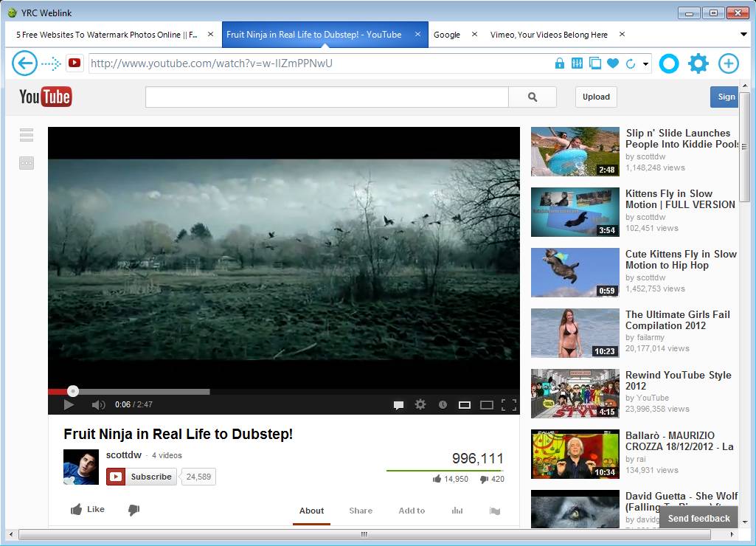Switch to the Google tab
Image resolution: width=756 pixels, height=546 pixels.
447,35
